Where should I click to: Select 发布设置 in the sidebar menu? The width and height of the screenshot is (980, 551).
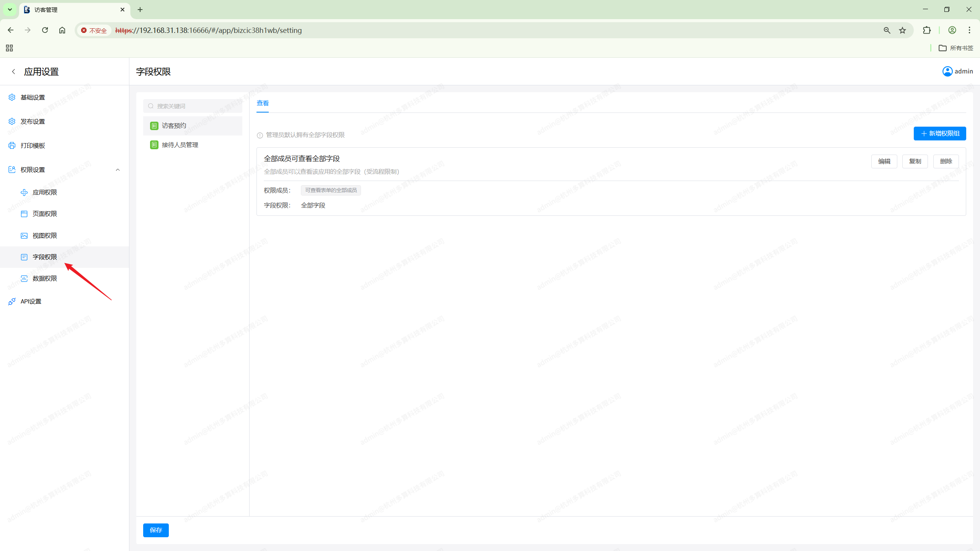(x=33, y=121)
